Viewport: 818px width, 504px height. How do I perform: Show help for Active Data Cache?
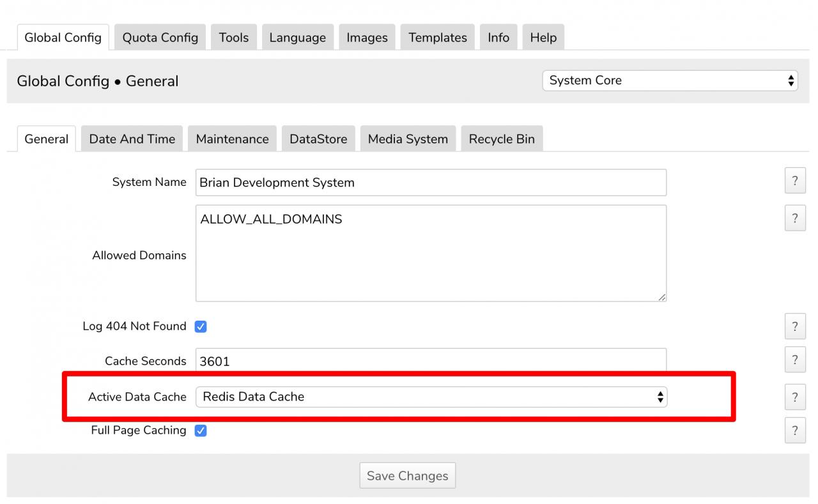click(x=794, y=397)
